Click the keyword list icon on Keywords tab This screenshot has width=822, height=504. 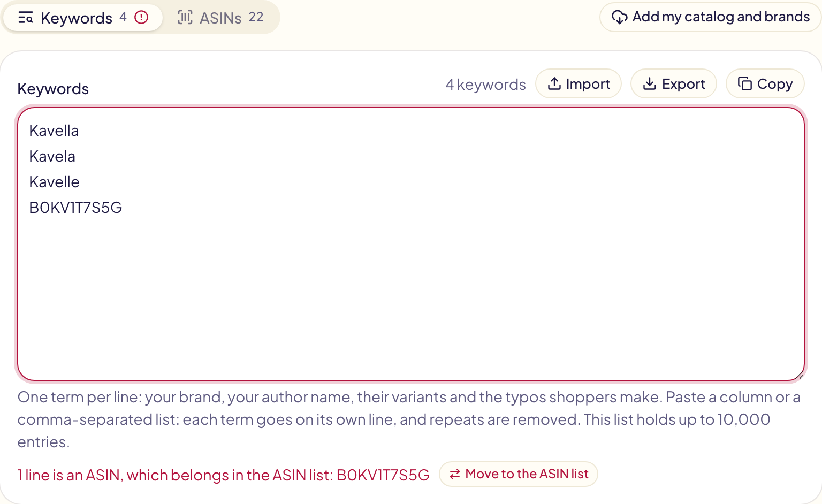click(x=26, y=18)
